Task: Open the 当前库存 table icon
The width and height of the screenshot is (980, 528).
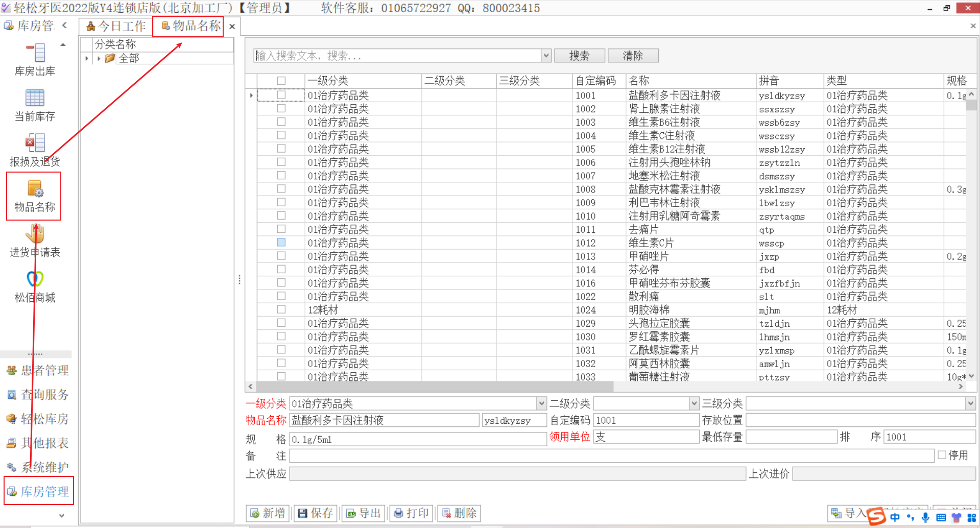Action: (35, 105)
